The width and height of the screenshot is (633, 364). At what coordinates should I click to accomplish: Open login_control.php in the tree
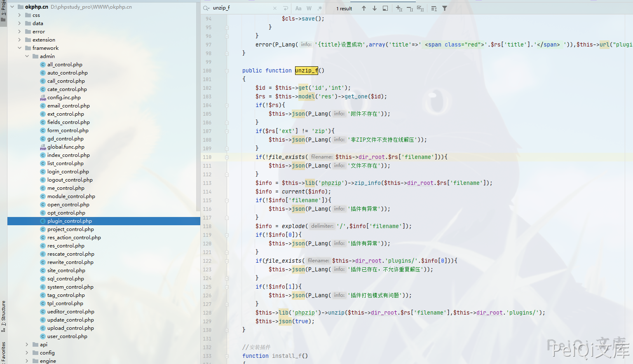68,172
